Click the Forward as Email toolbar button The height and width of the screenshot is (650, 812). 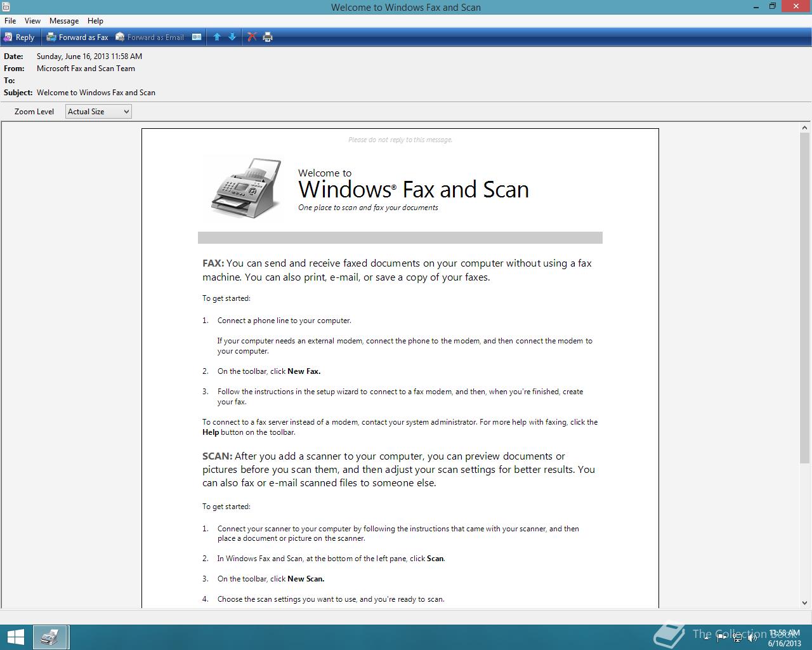click(x=150, y=37)
